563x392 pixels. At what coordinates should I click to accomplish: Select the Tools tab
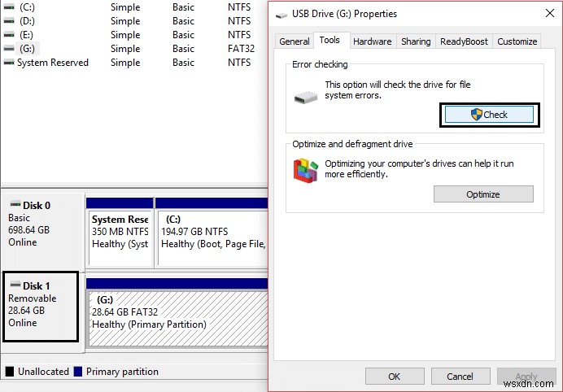[x=330, y=40]
